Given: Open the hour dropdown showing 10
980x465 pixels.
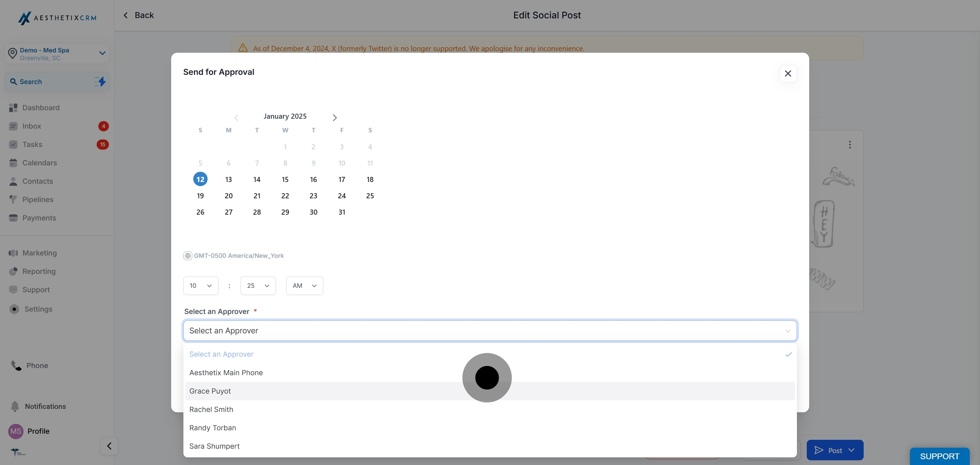Looking at the screenshot, I should pos(200,285).
